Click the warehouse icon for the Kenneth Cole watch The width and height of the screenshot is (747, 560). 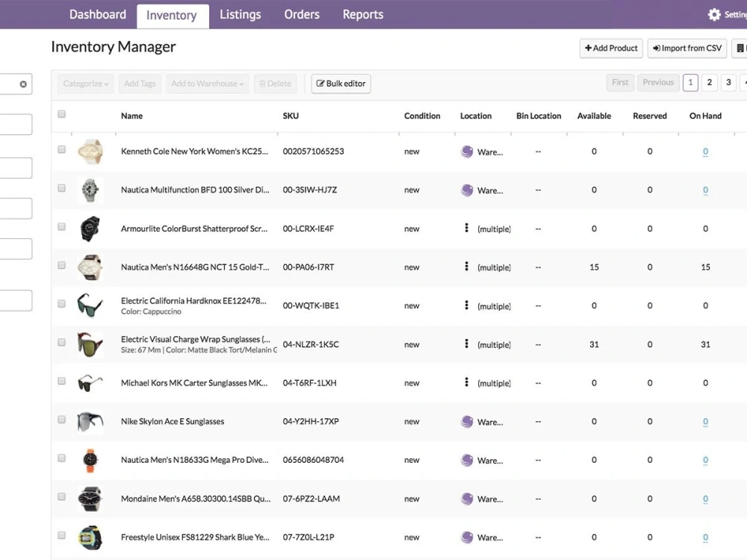click(x=467, y=152)
